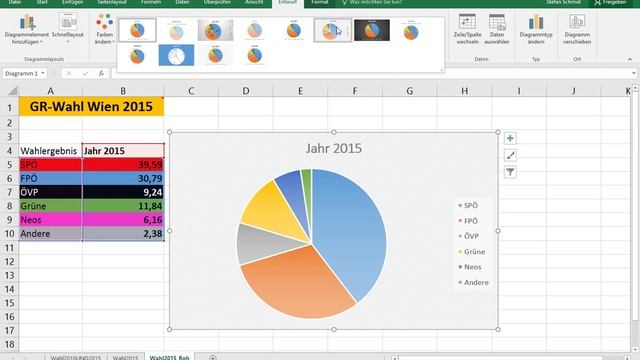Click Zeile/Spalte wechseln icon

pyautogui.click(x=467, y=29)
